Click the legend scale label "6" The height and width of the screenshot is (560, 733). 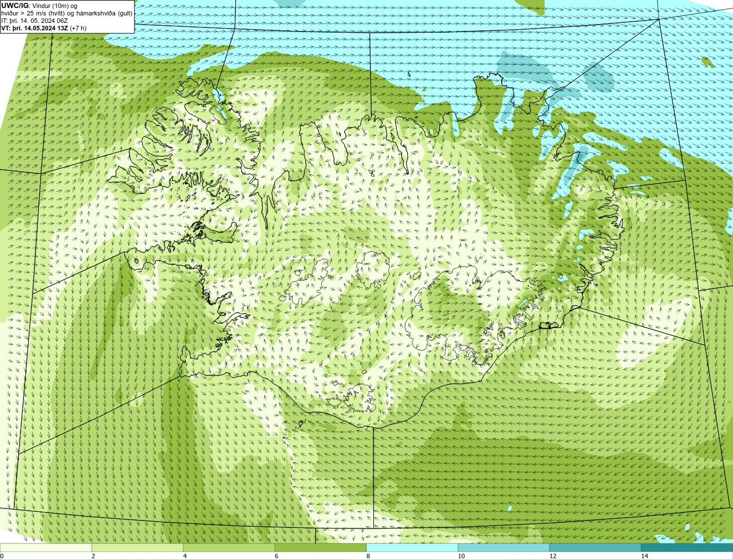point(276,556)
